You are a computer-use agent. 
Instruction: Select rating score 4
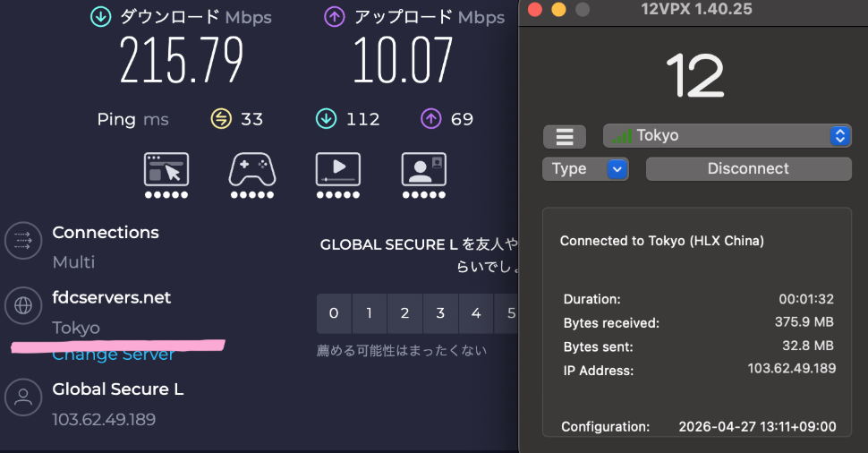476,313
